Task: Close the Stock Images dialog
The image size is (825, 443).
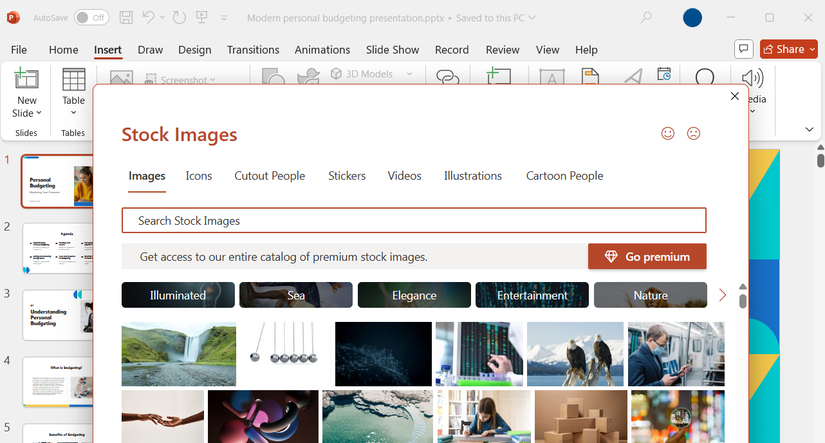Action: tap(735, 96)
